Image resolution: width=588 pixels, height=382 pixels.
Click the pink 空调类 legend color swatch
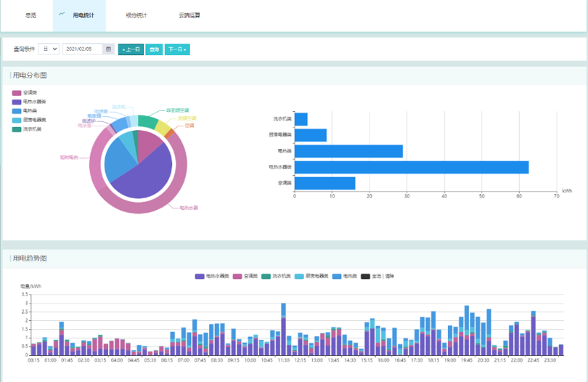click(x=17, y=93)
